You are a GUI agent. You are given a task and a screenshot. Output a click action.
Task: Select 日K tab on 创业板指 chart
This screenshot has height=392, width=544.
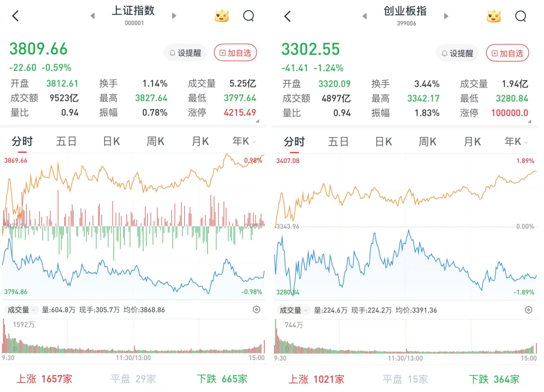(384, 142)
